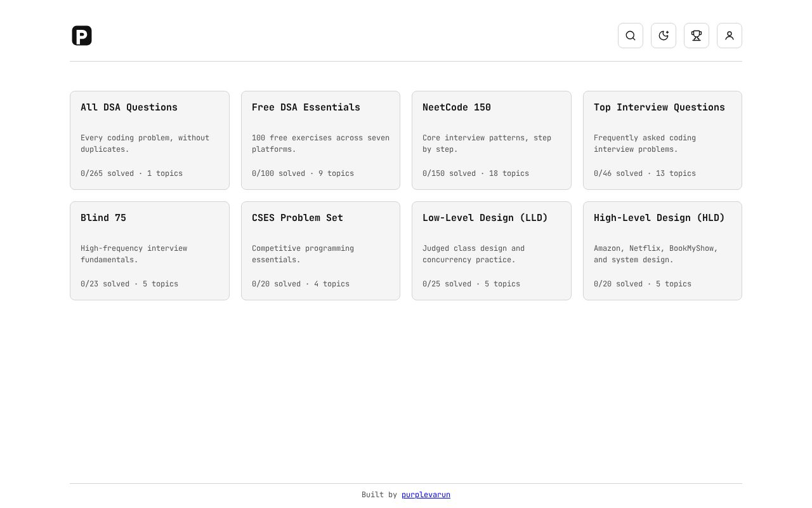Open the NeetCode 150 card

pos(492,140)
